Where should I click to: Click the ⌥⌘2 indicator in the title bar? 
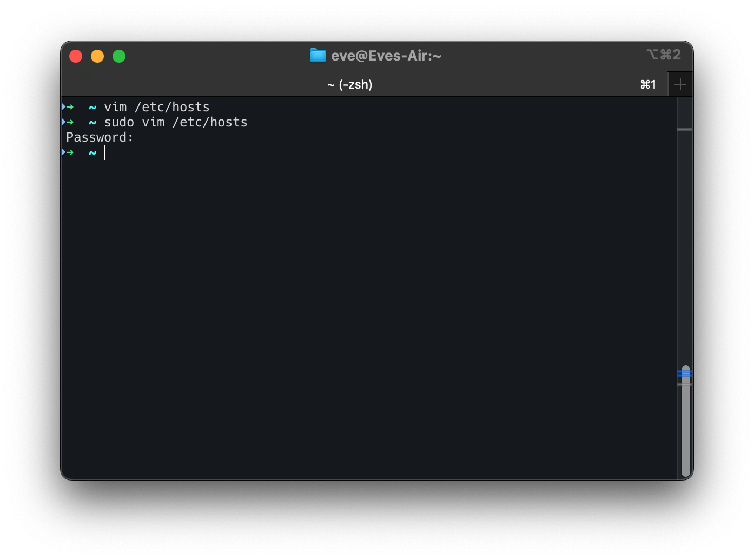point(664,54)
